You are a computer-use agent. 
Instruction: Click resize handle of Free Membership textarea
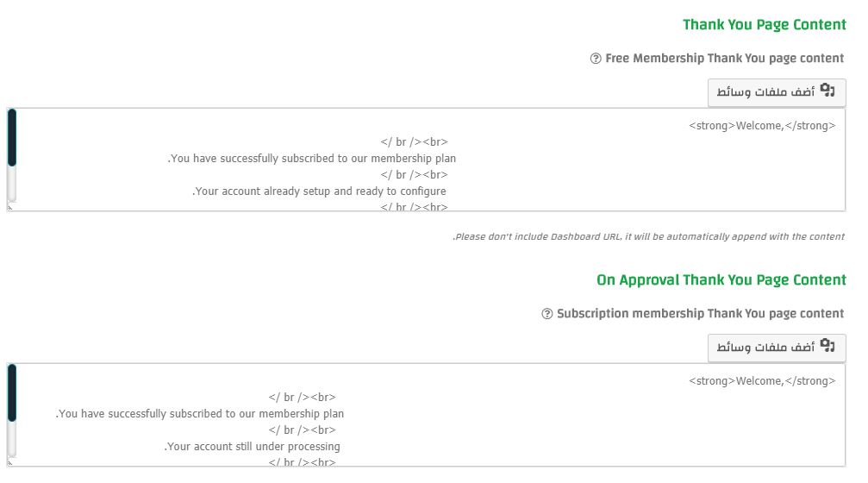coord(10,207)
